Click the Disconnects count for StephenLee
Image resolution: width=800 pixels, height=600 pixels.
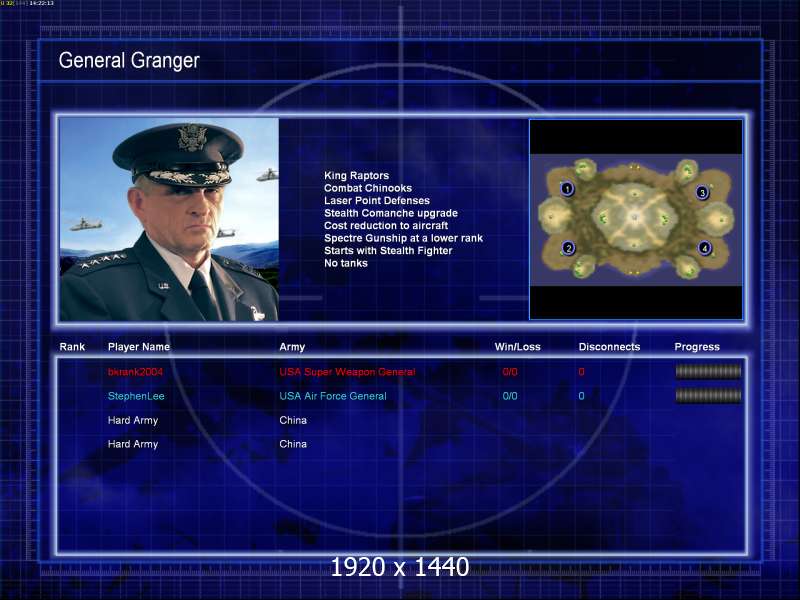pyautogui.click(x=581, y=396)
